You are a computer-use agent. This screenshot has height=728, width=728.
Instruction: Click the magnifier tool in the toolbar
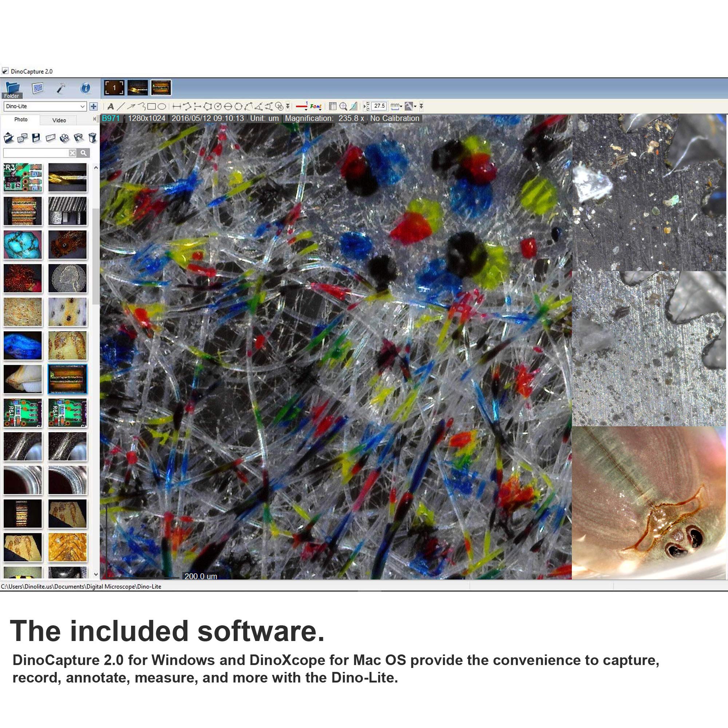click(343, 107)
